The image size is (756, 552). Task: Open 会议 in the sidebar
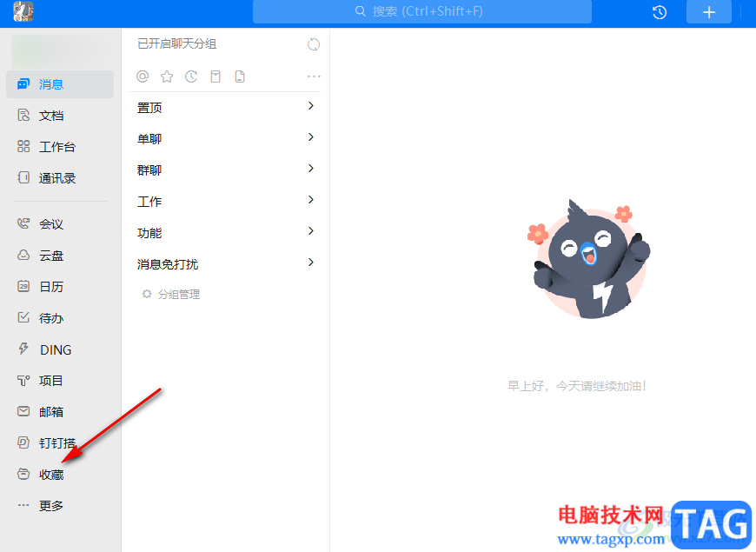pos(60,224)
